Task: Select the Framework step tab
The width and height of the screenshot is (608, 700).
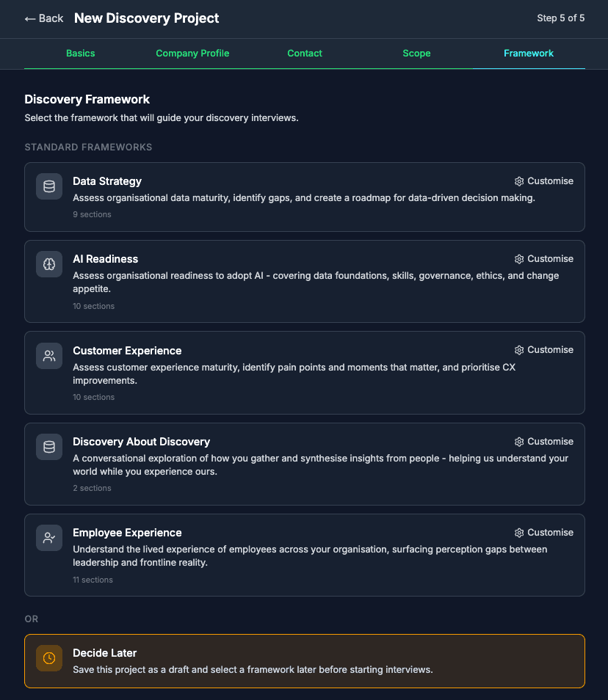Action: (528, 53)
